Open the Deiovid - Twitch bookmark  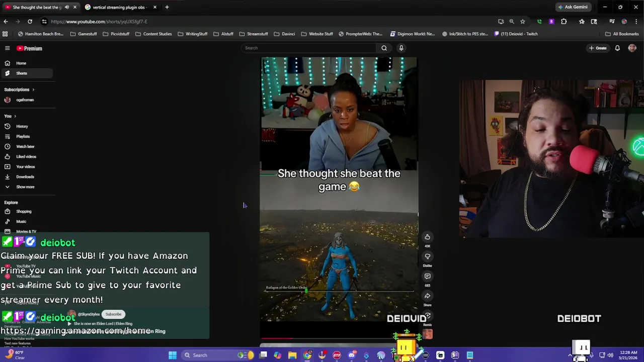pyautogui.click(x=516, y=34)
